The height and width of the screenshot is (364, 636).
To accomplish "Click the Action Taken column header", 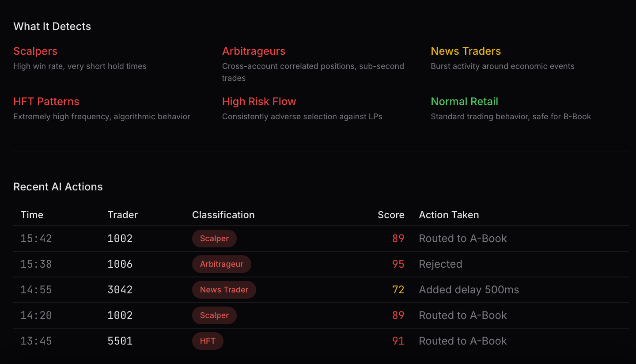I will (449, 215).
